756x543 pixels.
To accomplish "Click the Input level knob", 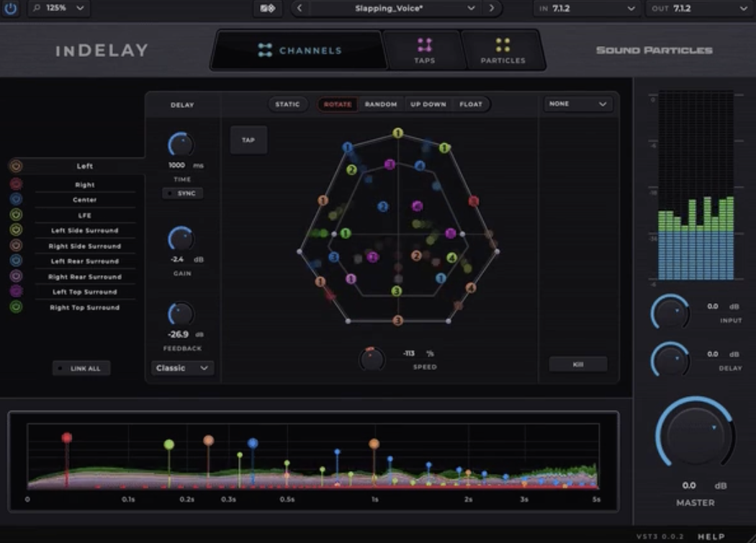I will point(670,313).
